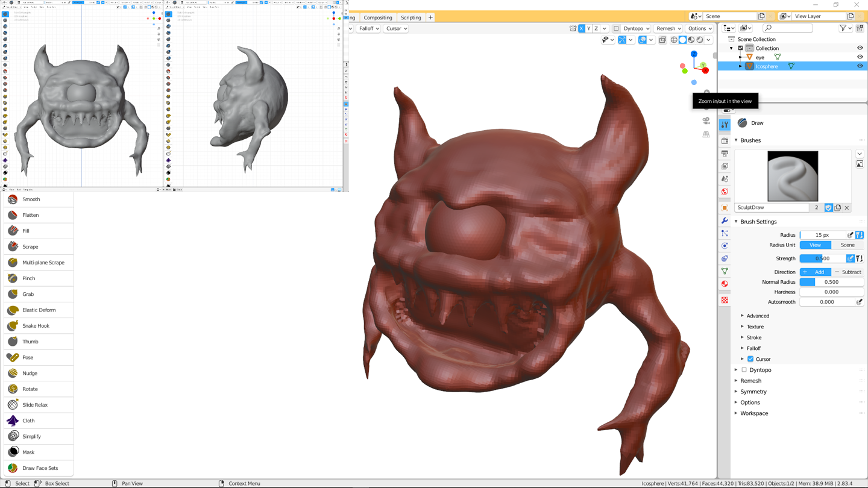868x488 pixels.
Task: Click the SculptDraw brush preview thumbnail
Action: coord(792,176)
